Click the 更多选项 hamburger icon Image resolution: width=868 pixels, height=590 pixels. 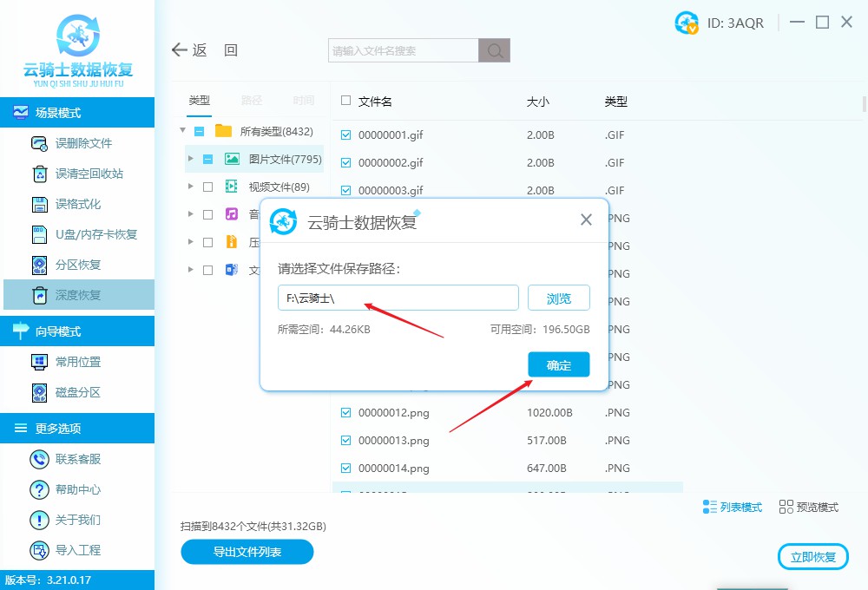[21, 428]
